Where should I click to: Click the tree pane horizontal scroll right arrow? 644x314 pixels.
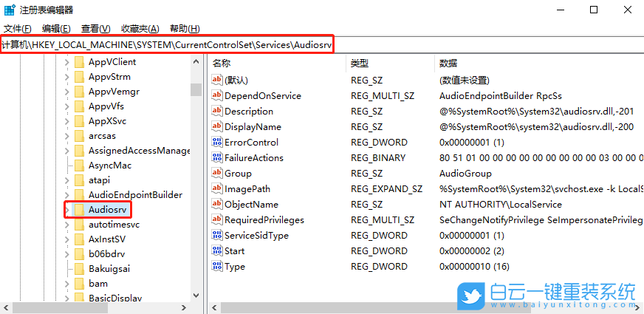(x=184, y=307)
